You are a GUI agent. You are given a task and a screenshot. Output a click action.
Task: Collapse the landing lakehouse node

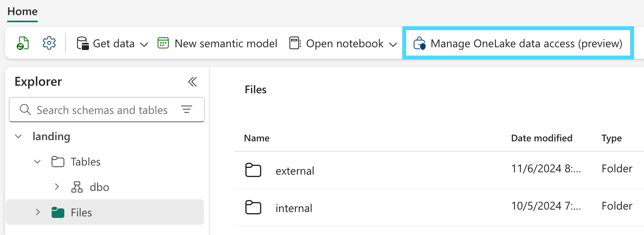18,137
